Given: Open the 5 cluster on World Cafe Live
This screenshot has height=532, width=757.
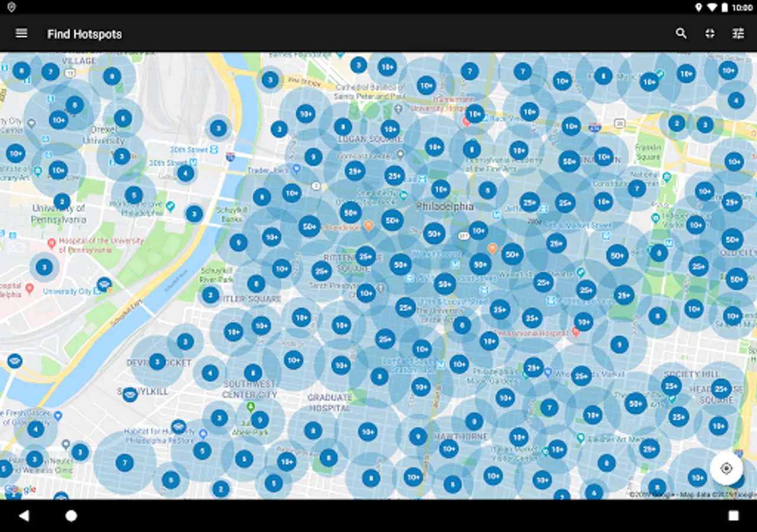Looking at the screenshot, I should 134,195.
